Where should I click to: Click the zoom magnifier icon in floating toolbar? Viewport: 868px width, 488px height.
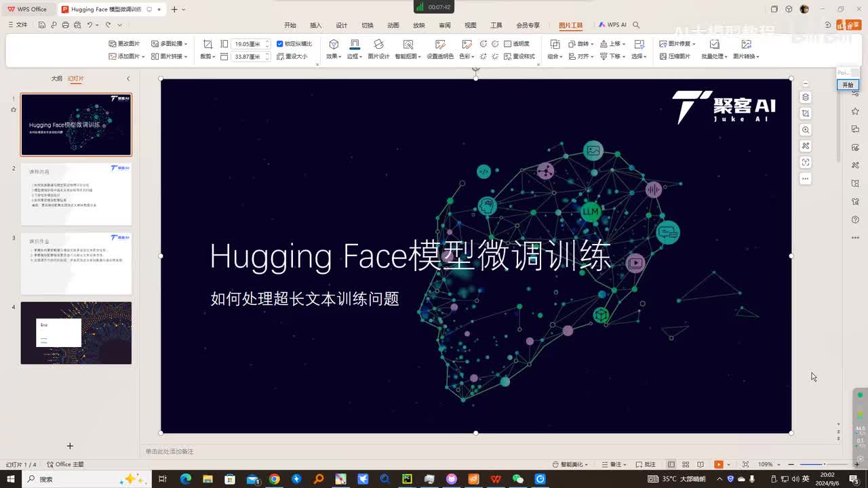point(806,129)
